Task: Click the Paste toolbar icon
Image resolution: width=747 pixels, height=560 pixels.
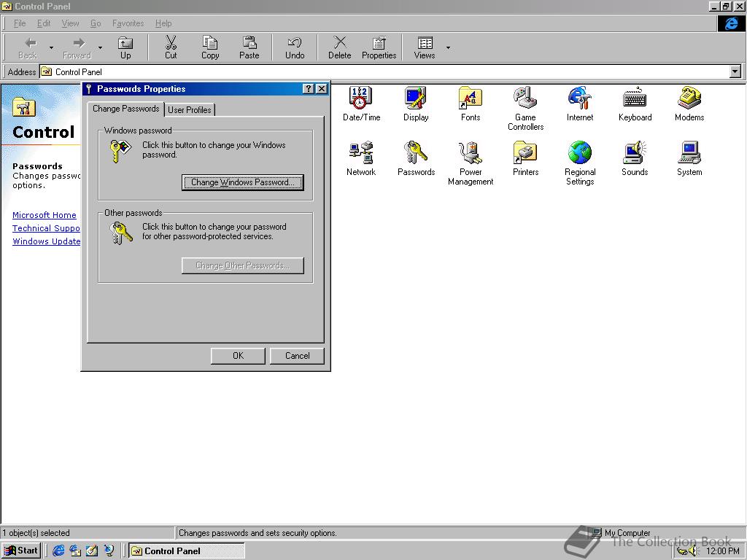Action: pos(249,45)
